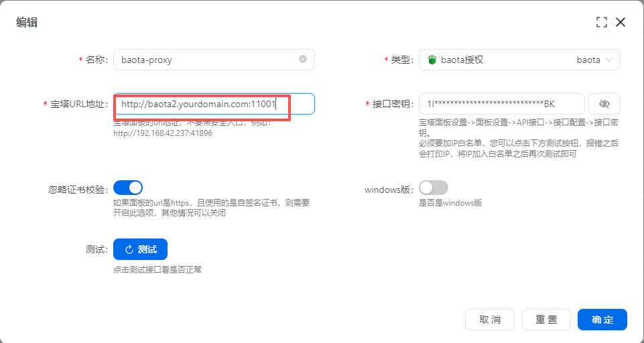Focus the 名称 input containing baota-proxy
644x343 pixels.
204,60
